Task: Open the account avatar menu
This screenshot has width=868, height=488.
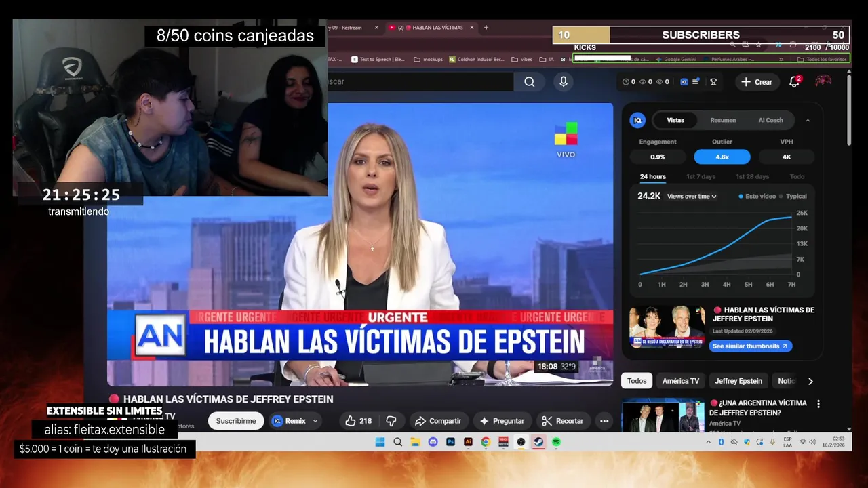Action: click(823, 81)
